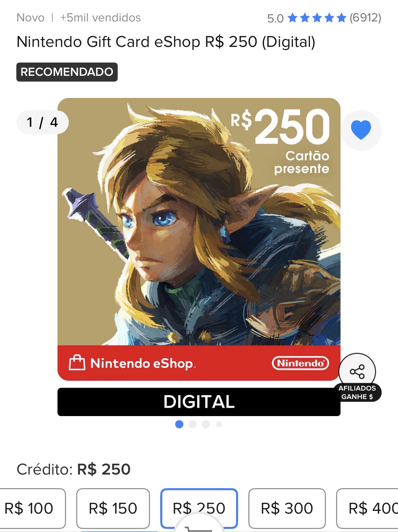
Task: Select the R$ 150 credit option
Action: [113, 508]
